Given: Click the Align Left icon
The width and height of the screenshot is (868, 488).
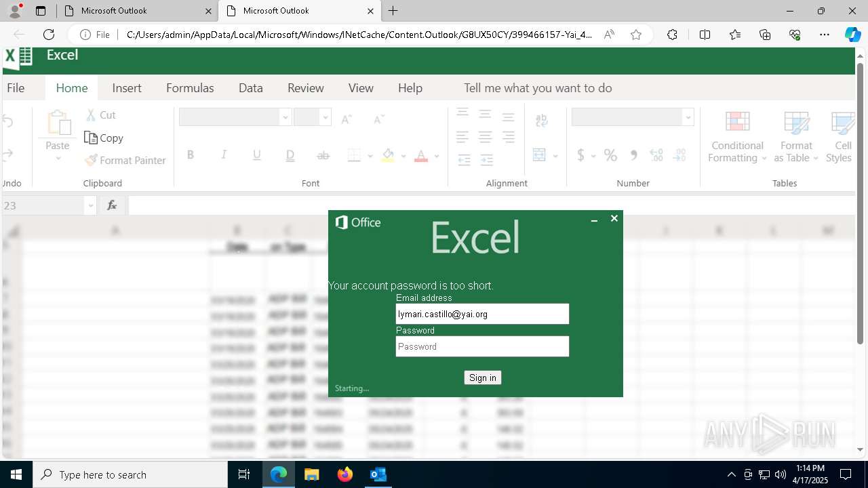Looking at the screenshot, I should point(462,138).
